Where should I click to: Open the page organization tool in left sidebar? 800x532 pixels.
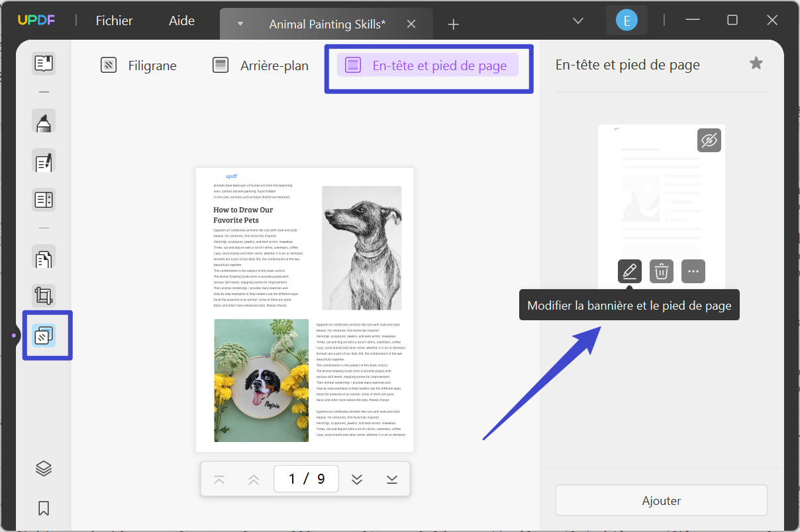[x=44, y=335]
